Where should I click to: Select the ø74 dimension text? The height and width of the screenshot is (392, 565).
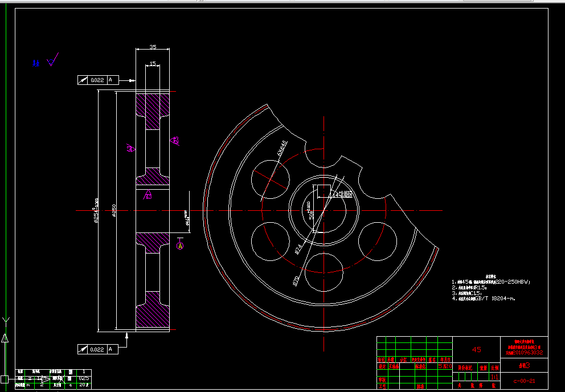coord(298,248)
